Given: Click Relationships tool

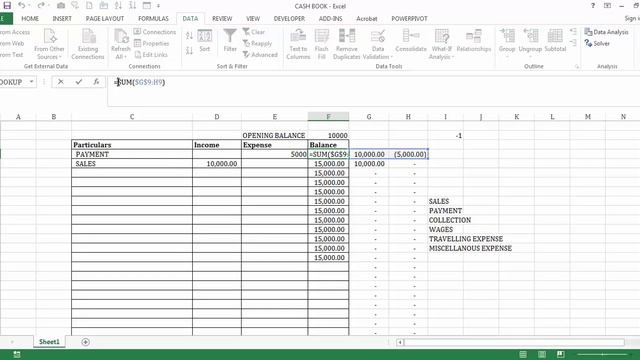Looking at the screenshot, I should [473, 41].
